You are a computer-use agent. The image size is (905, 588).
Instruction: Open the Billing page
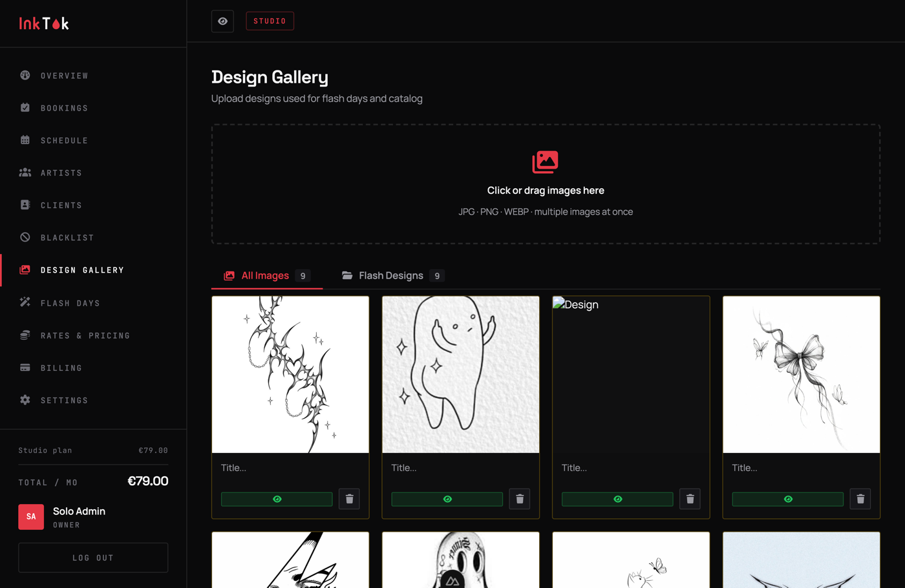point(93,368)
